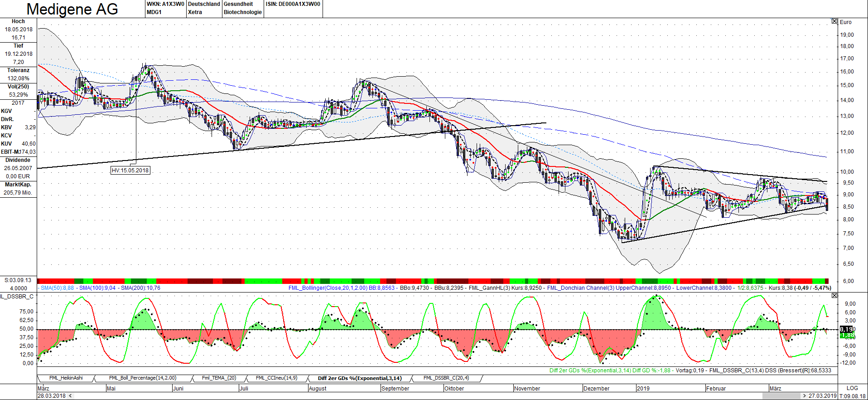
Task: Select the WKN: A1X3W0 header cell
Action: (x=165, y=4)
